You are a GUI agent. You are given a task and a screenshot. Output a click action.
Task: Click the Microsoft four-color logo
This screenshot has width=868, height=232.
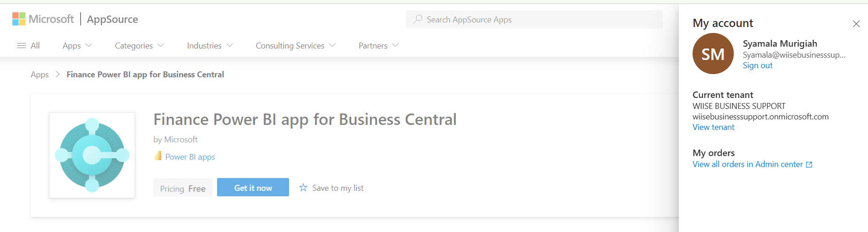(x=19, y=19)
